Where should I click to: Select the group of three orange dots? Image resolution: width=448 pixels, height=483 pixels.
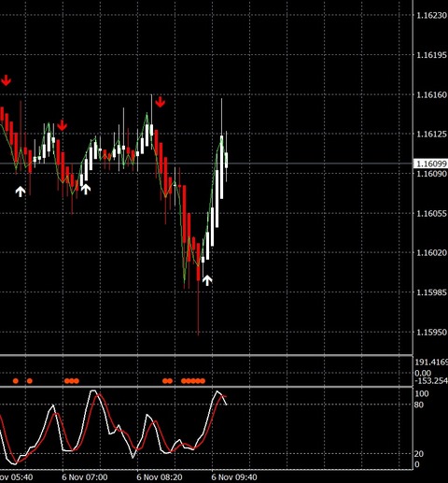pos(72,380)
